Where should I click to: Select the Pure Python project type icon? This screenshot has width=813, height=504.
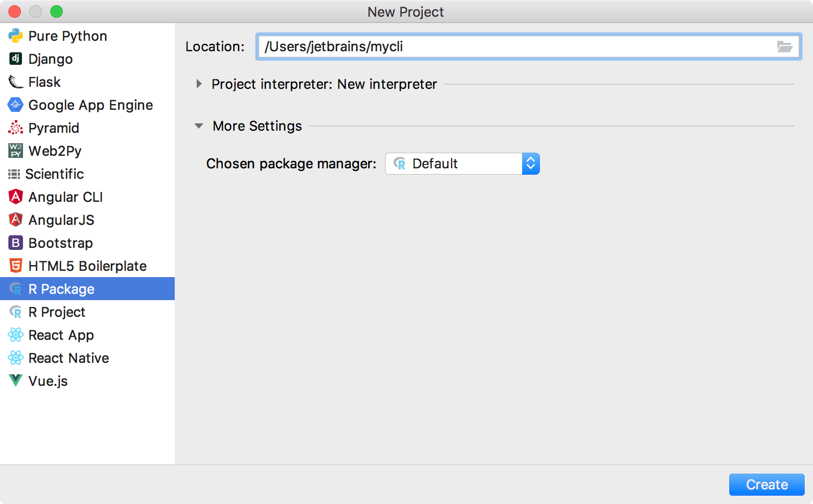coord(15,36)
